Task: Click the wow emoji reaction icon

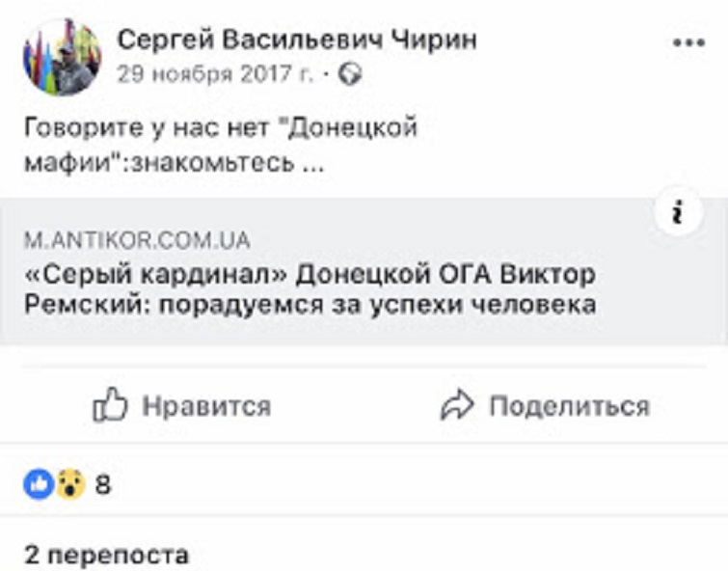Action: coord(69,484)
